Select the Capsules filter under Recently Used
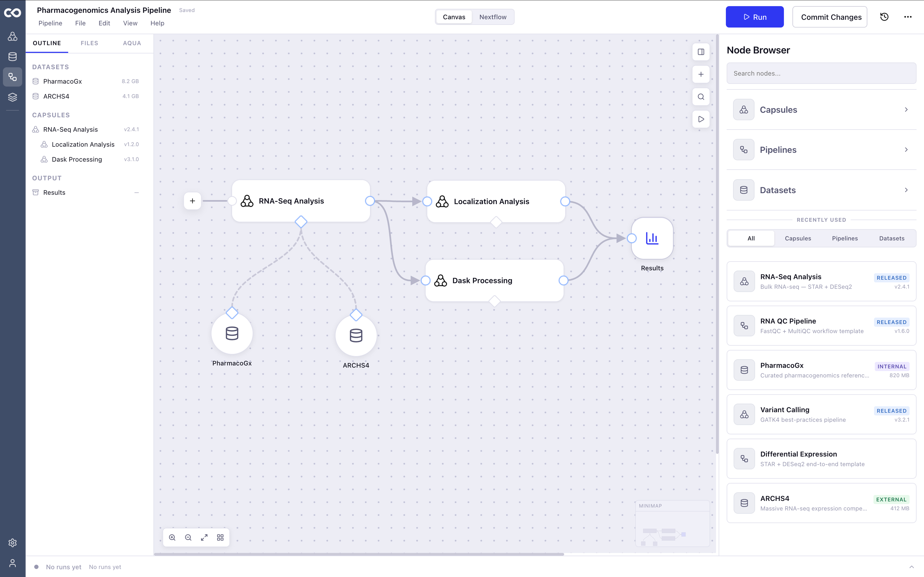 pos(798,238)
